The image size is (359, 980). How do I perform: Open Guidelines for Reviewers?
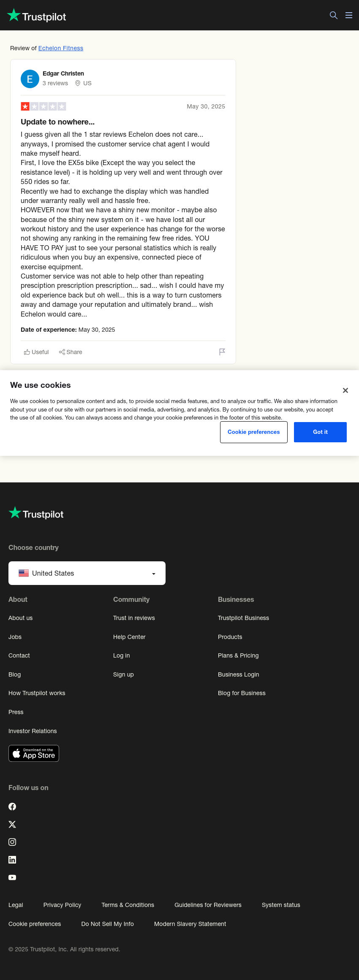[208, 905]
